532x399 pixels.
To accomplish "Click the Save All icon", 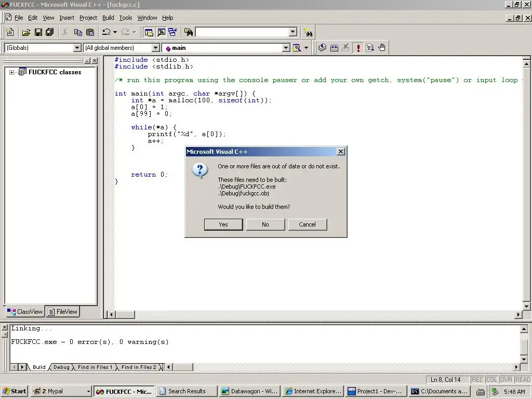I will [50, 32].
